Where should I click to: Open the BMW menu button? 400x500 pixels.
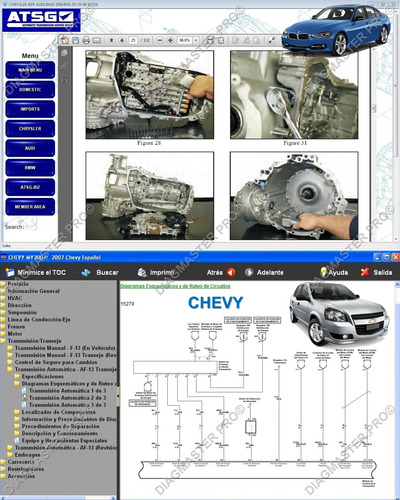30,168
